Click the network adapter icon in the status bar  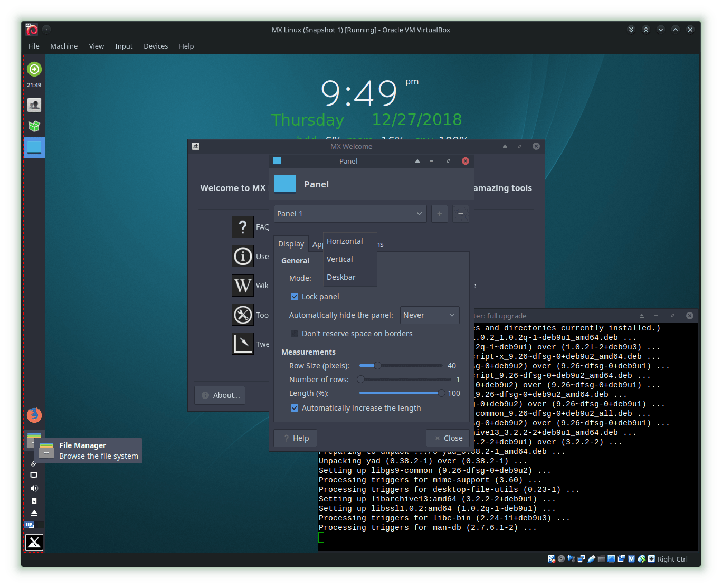coord(581,559)
